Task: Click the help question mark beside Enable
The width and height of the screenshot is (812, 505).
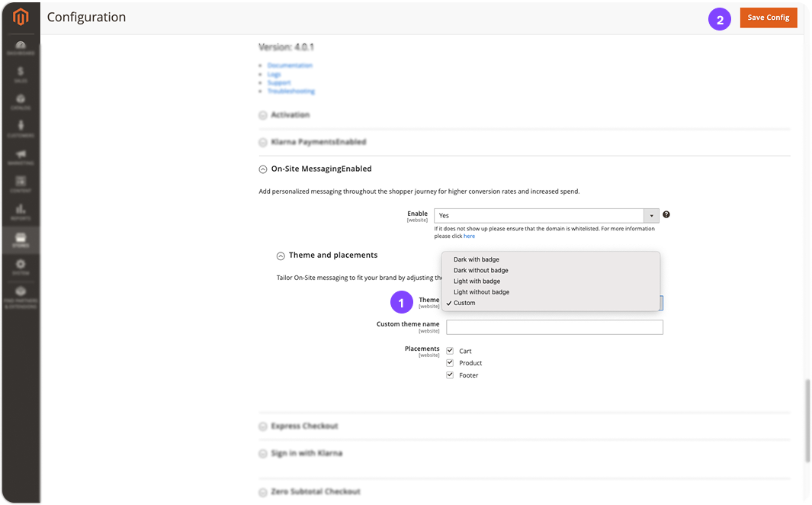Action: tap(666, 215)
